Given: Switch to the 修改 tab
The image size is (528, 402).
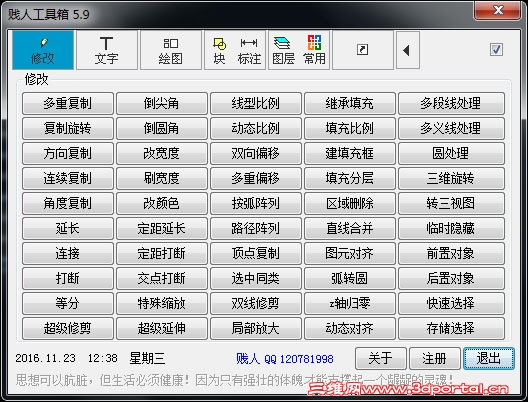Looking at the screenshot, I should click(43, 50).
